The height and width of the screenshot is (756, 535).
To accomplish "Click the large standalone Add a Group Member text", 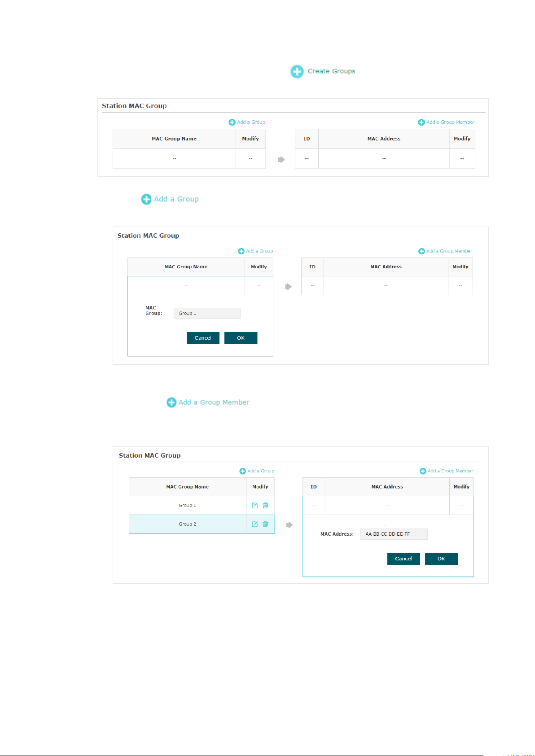I will tap(214, 402).
